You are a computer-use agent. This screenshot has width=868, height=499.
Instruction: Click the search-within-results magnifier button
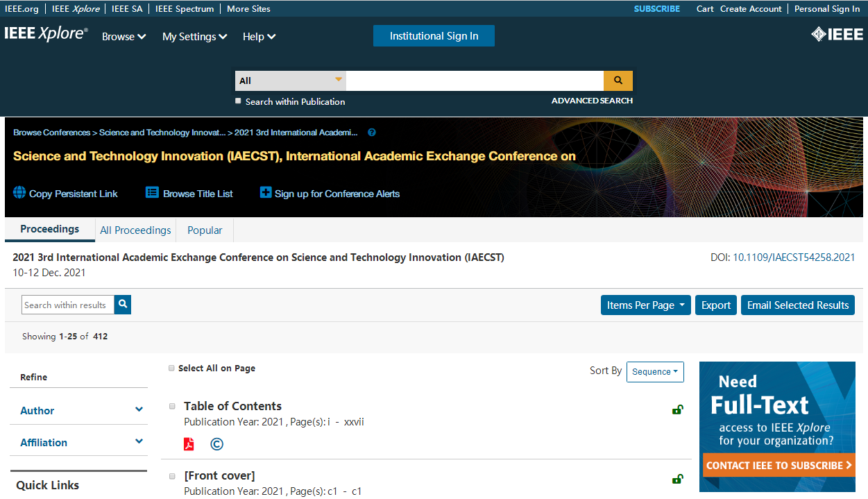[x=123, y=305]
